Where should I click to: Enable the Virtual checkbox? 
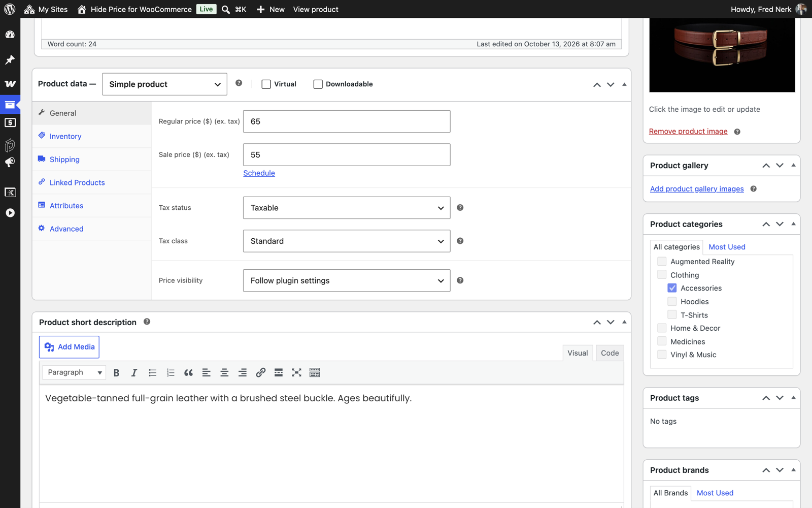pos(266,84)
